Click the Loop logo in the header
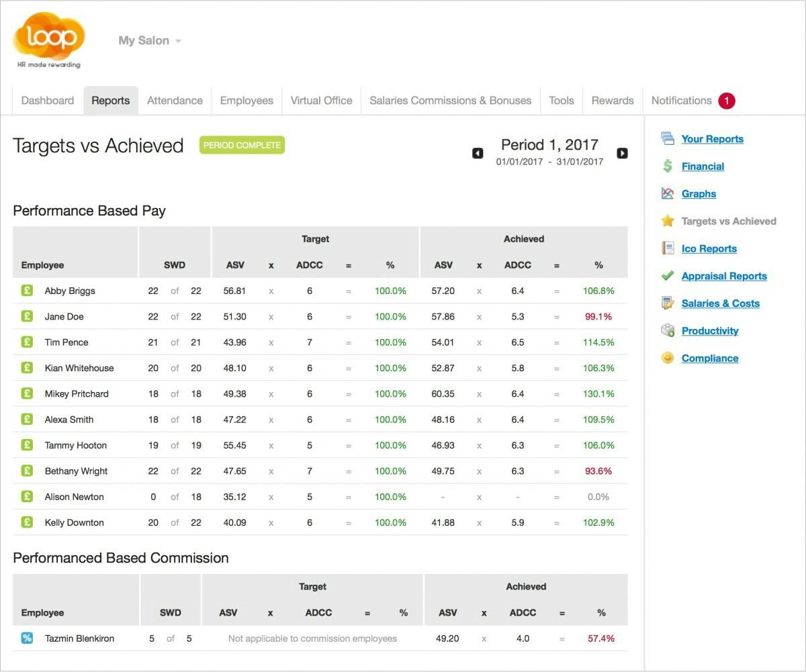The width and height of the screenshot is (806, 672). (48, 39)
